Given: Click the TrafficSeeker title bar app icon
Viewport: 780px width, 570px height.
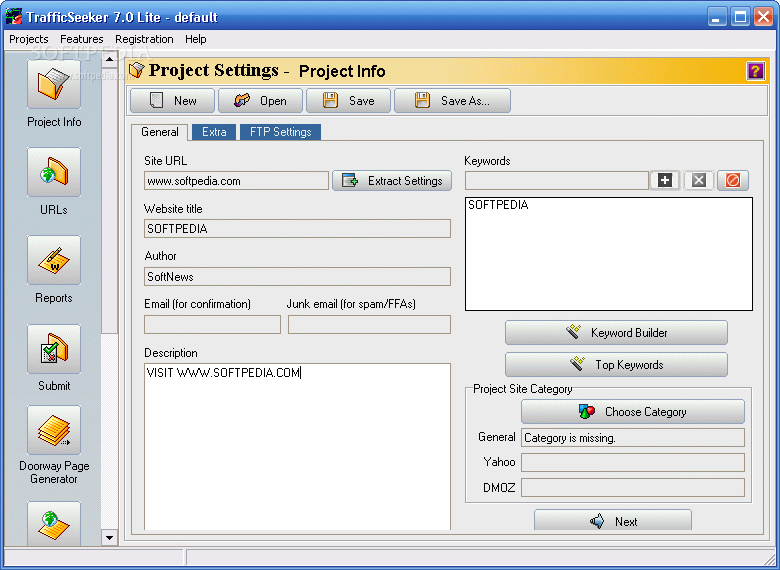Looking at the screenshot, I should [14, 17].
